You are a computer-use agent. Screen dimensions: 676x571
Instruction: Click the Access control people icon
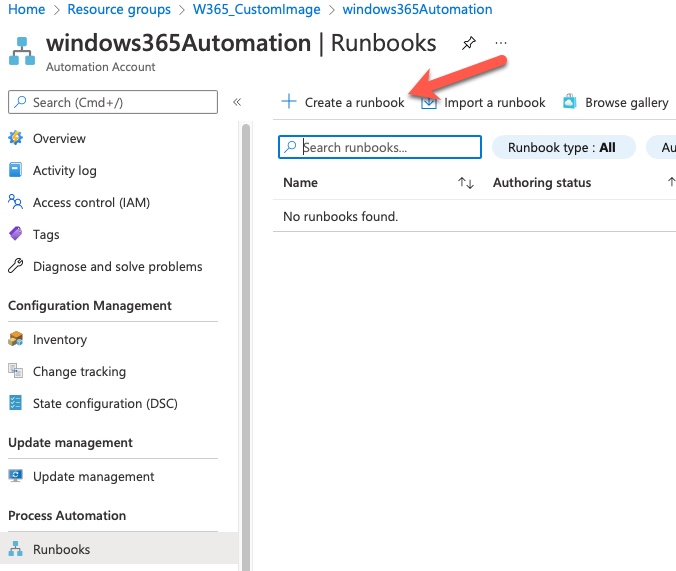coord(16,202)
